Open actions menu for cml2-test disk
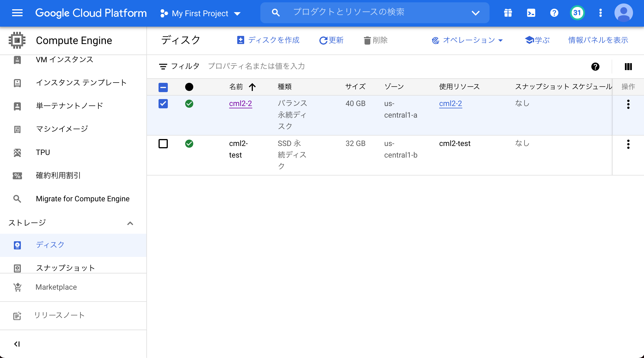This screenshot has width=644, height=358. 628,144
